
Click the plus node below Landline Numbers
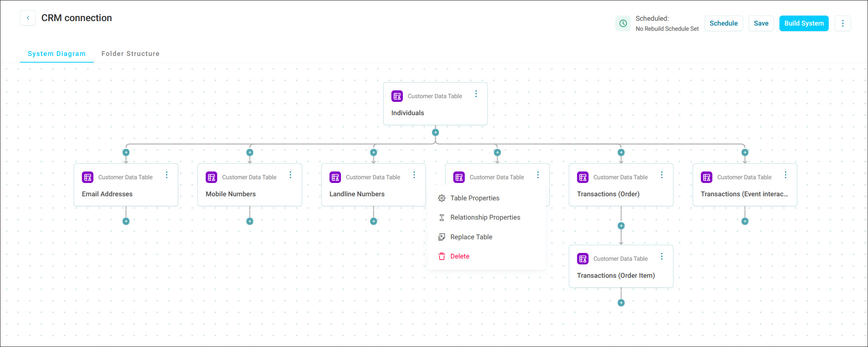pyautogui.click(x=374, y=221)
